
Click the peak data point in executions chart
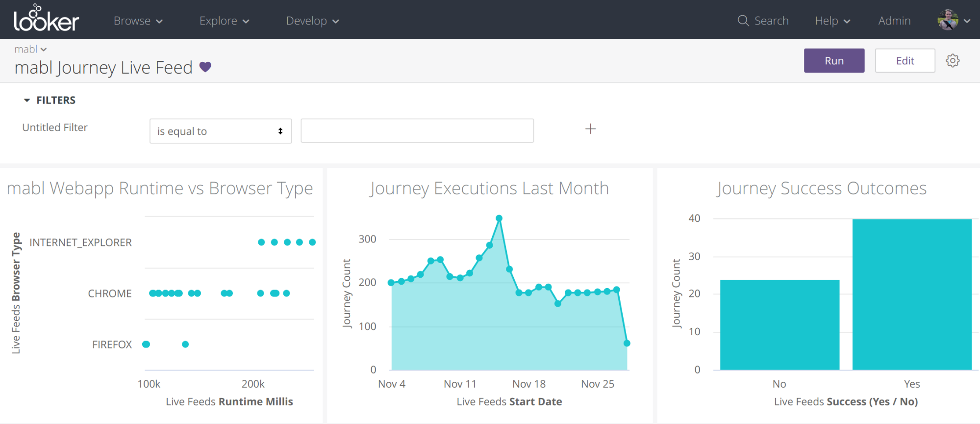point(499,218)
